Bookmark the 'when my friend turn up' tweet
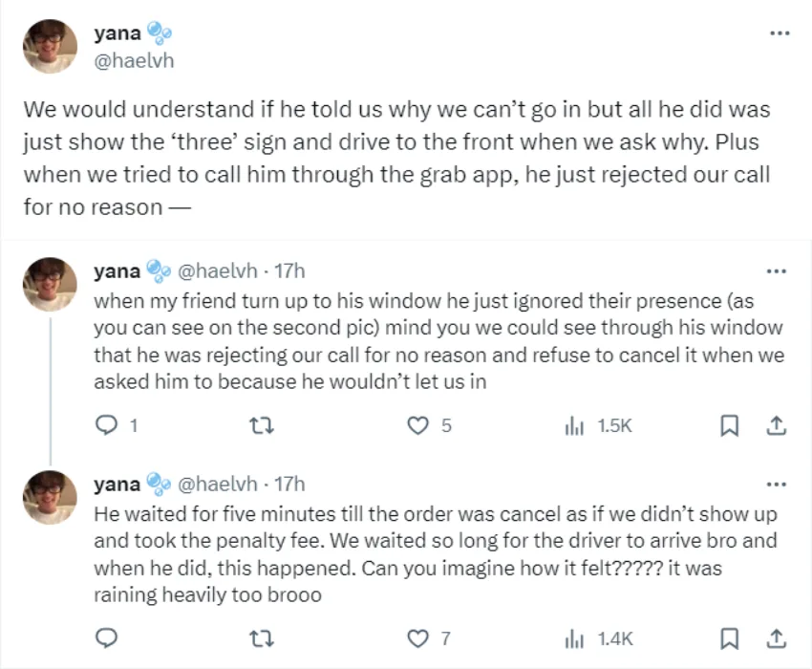812x669 pixels. (x=729, y=426)
